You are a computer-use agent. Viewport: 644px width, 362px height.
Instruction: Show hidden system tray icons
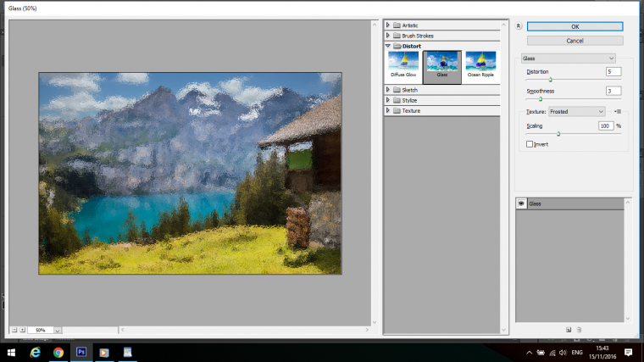click(529, 353)
